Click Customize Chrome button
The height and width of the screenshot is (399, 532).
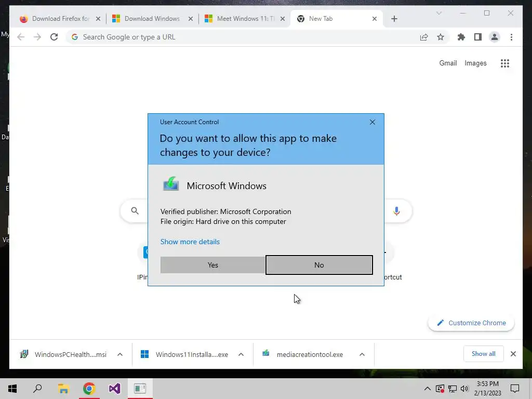click(x=471, y=323)
